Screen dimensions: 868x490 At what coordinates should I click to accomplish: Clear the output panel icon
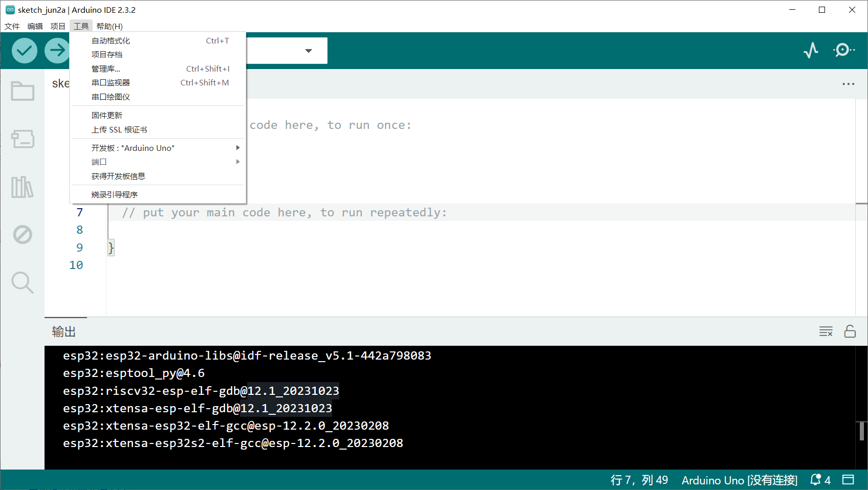(x=826, y=331)
